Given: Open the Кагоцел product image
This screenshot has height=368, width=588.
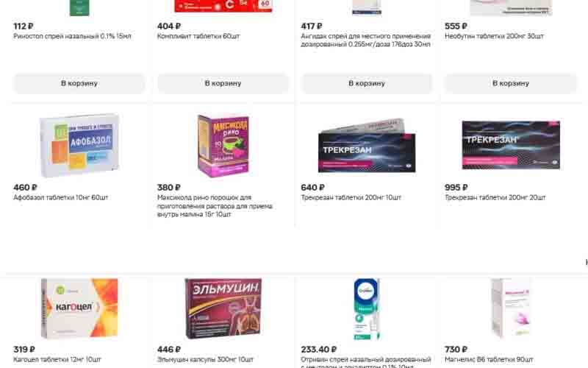Looking at the screenshot, I should (79, 308).
